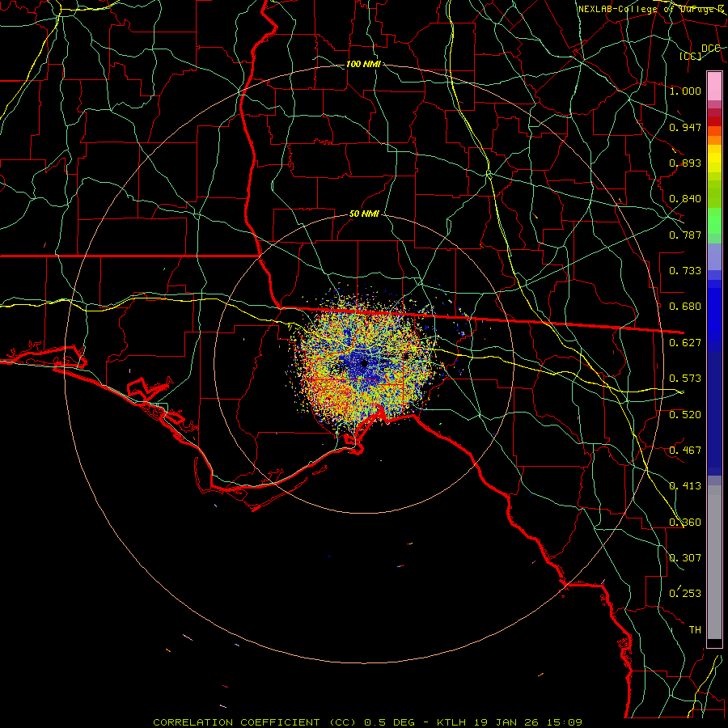The image size is (728, 728).
Task: Click the TH threshold label on legend
Action: point(695,630)
